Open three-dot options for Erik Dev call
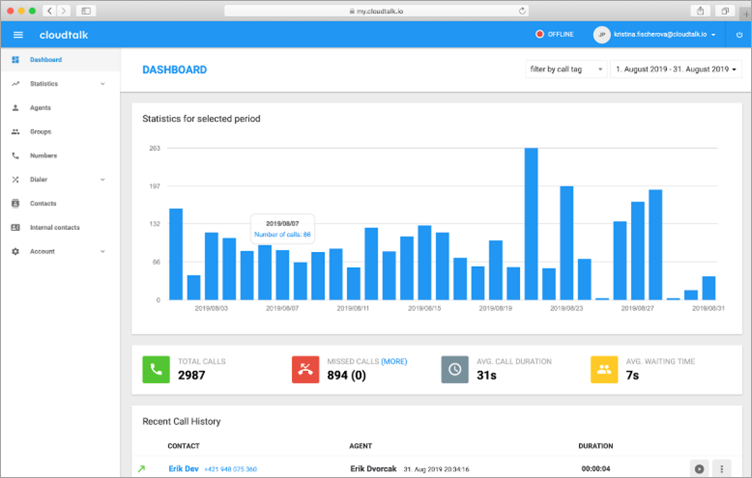 (x=723, y=468)
